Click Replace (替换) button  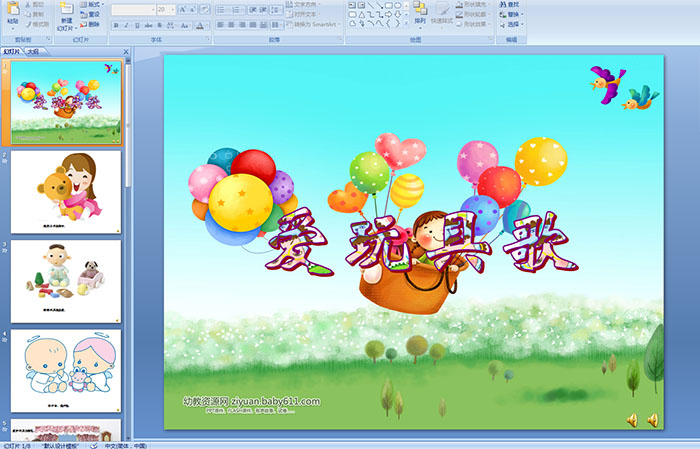511,14
